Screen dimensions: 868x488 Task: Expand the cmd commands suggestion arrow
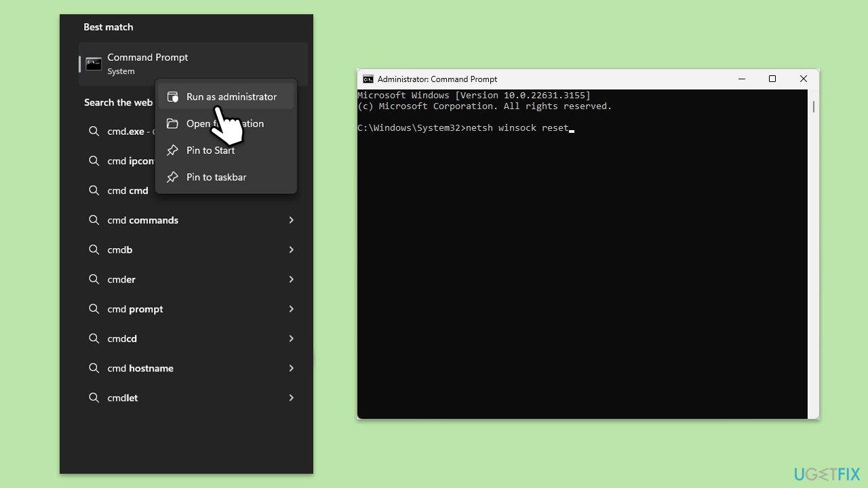coord(291,220)
